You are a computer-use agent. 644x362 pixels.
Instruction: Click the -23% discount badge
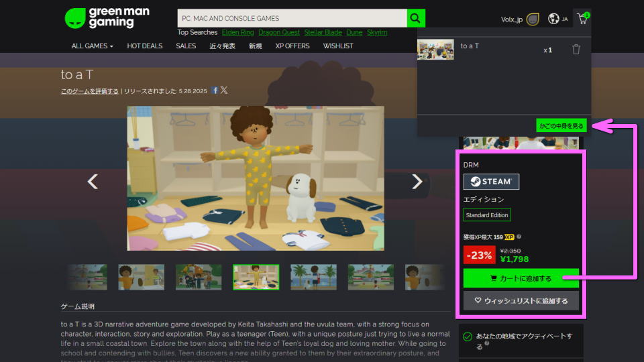[479, 255]
